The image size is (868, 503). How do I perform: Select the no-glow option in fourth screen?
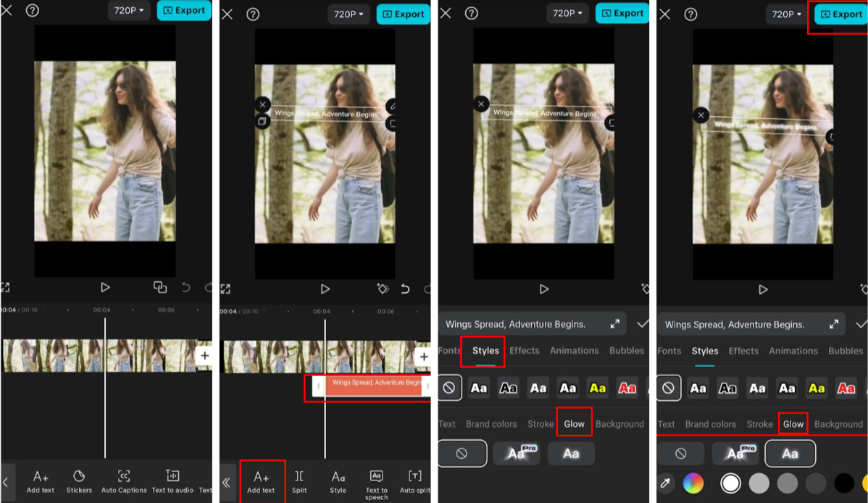coord(681,454)
